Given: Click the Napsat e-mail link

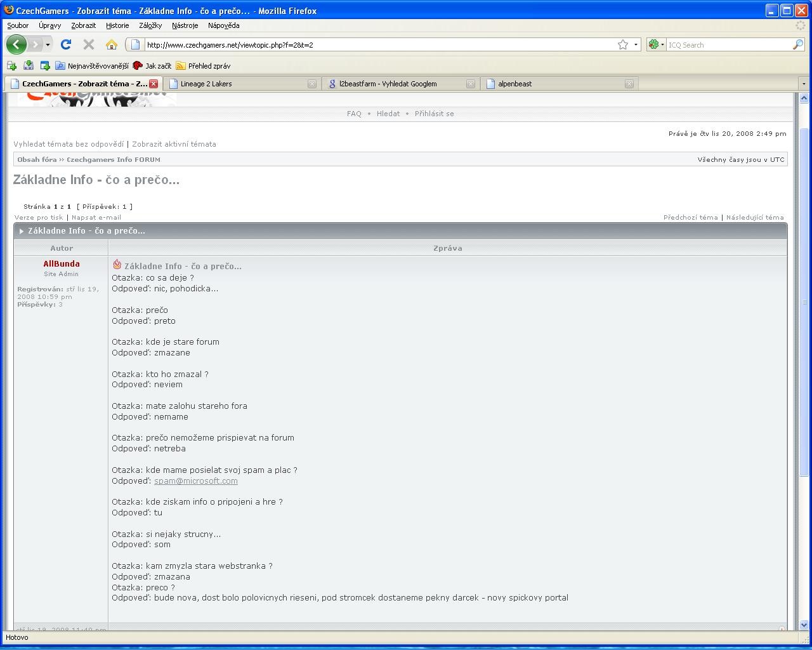Looking at the screenshot, I should point(96,217).
